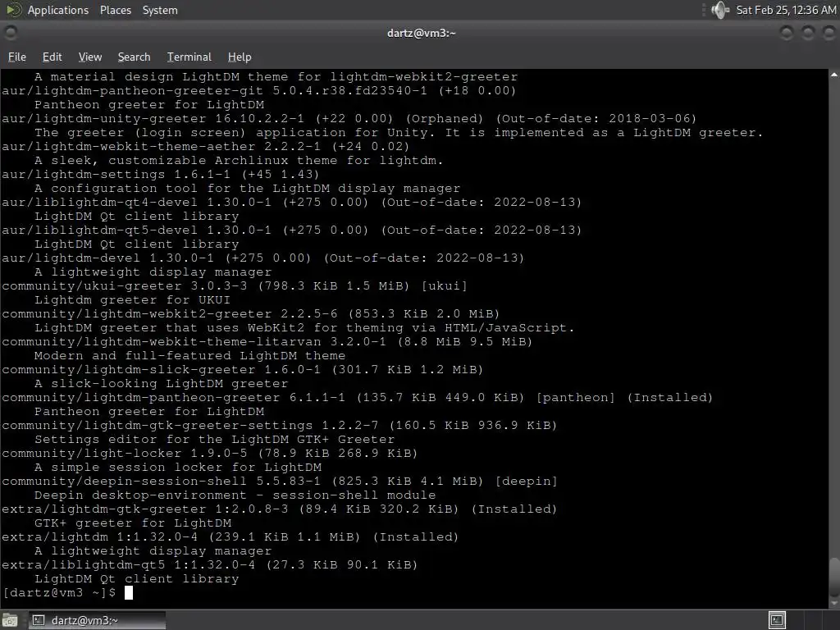Image resolution: width=840 pixels, height=630 pixels.
Task: Click the dartz@vm3:~ window title bar
Action: (421, 33)
